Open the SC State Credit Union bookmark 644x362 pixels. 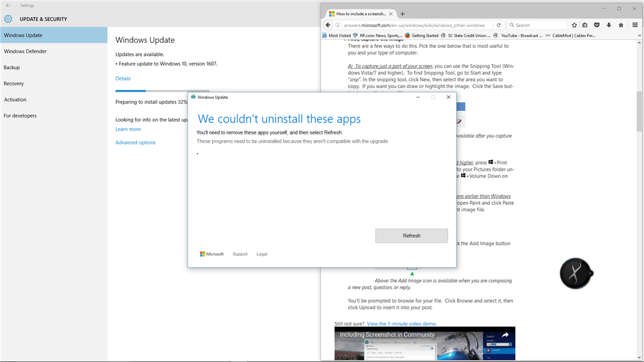pos(466,36)
